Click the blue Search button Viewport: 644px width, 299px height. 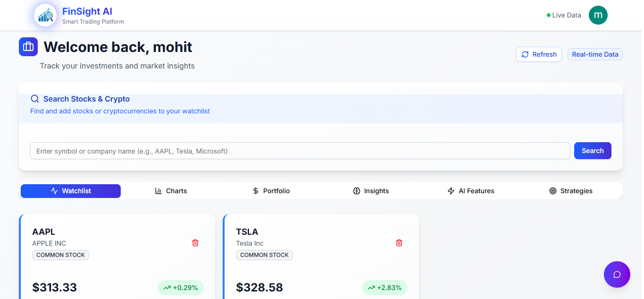(x=593, y=151)
